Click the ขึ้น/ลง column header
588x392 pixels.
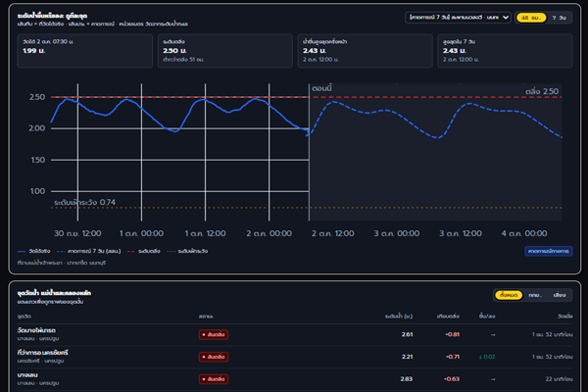coord(487,317)
